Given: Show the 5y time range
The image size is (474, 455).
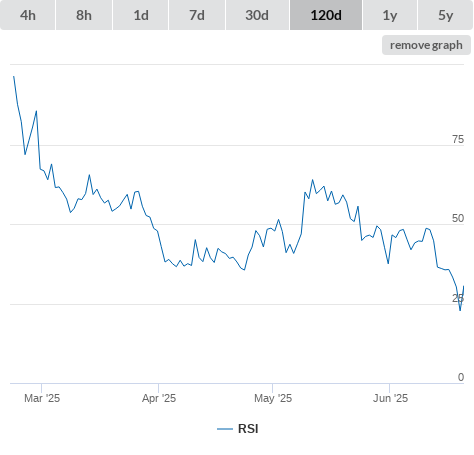Looking at the screenshot, I should tap(445, 15).
